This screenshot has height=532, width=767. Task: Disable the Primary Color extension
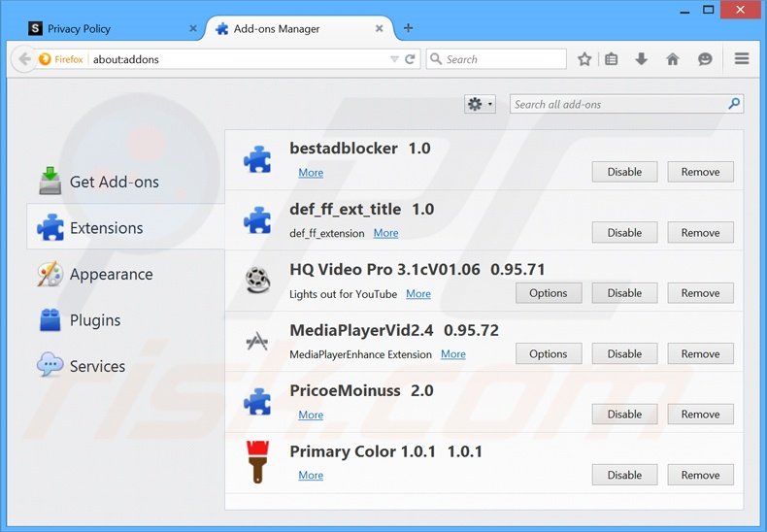(624, 475)
